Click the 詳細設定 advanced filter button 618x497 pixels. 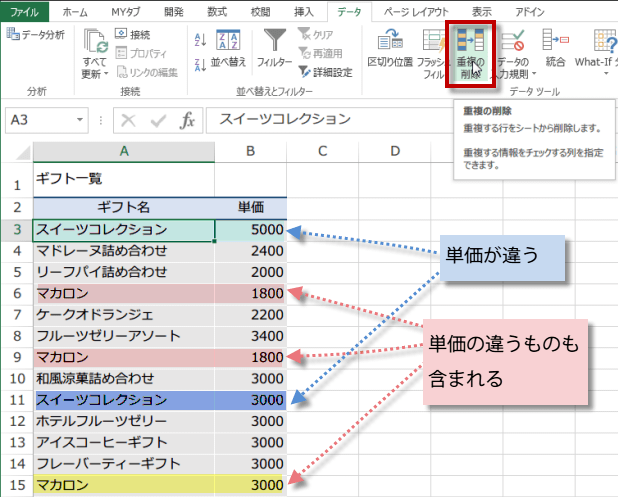323,72
